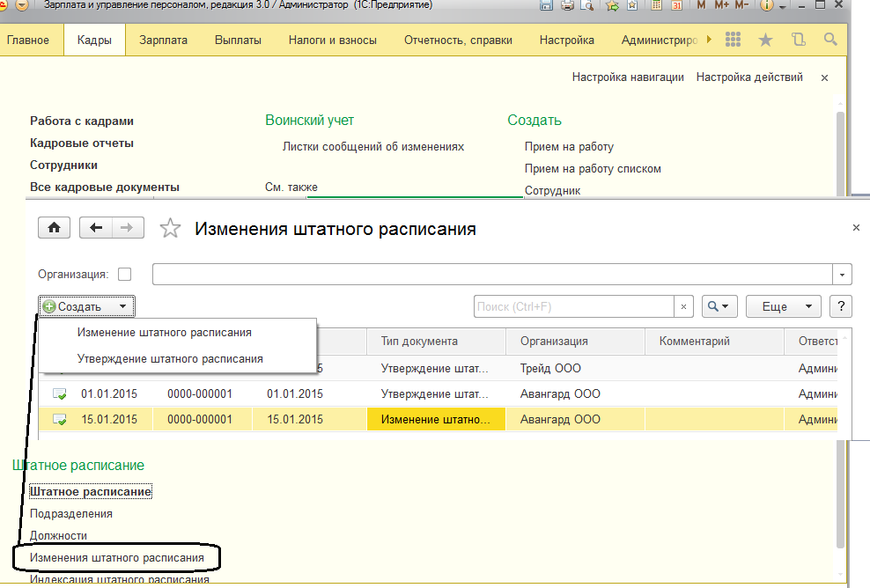Click the print icon in title bar

[x=566, y=6]
